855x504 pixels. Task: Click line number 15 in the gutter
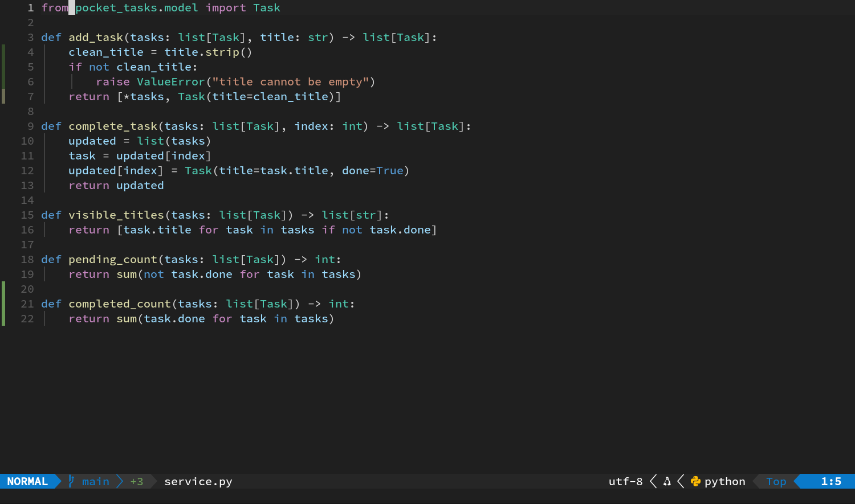[x=27, y=215]
